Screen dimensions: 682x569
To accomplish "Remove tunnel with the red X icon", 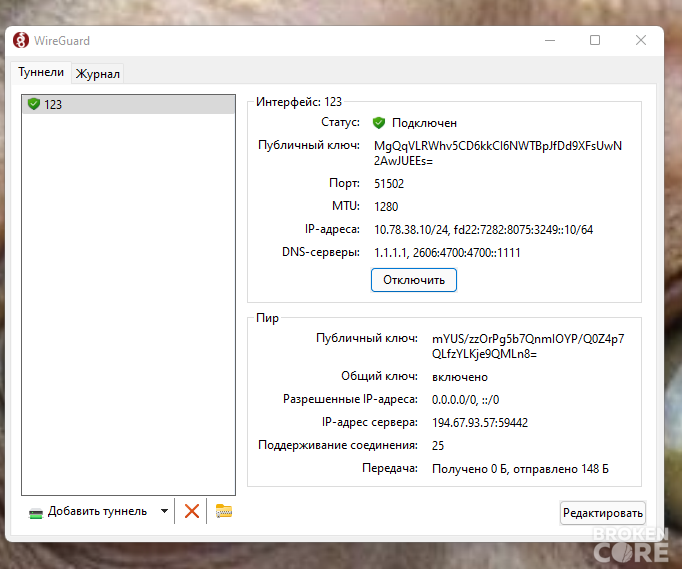I will [x=192, y=511].
